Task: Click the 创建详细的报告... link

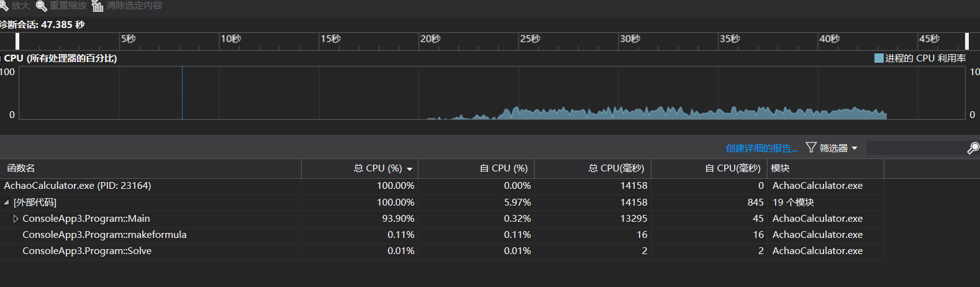Action: (x=761, y=148)
